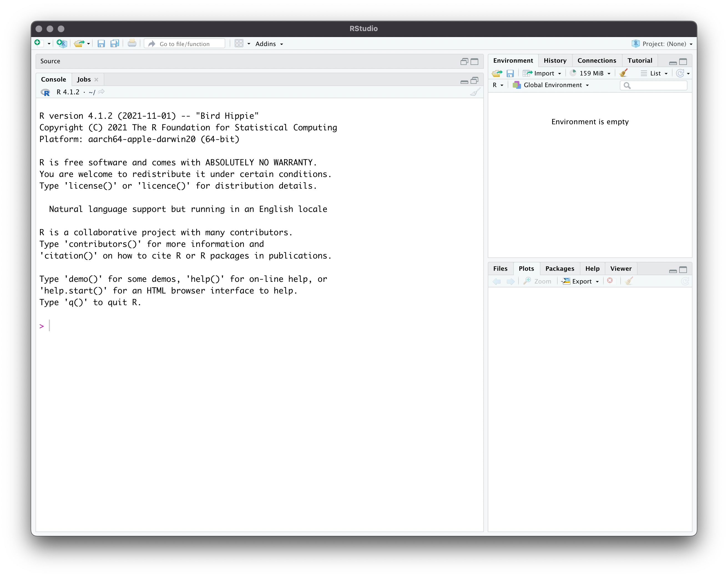Click the Load workspace folder icon

tap(497, 73)
